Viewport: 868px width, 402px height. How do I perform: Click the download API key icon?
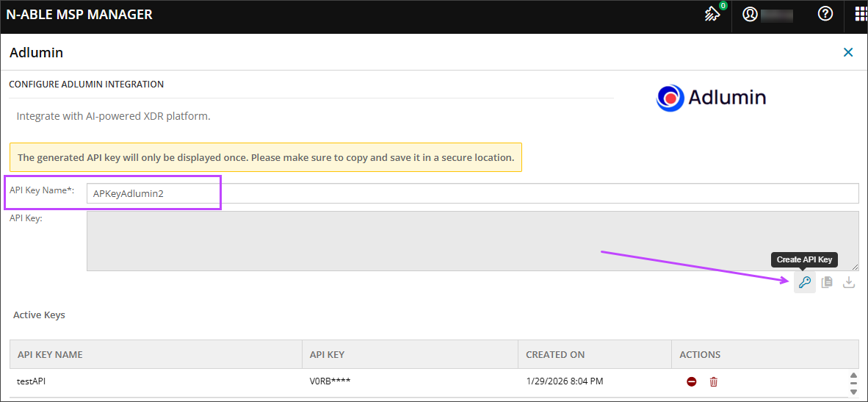click(x=849, y=282)
